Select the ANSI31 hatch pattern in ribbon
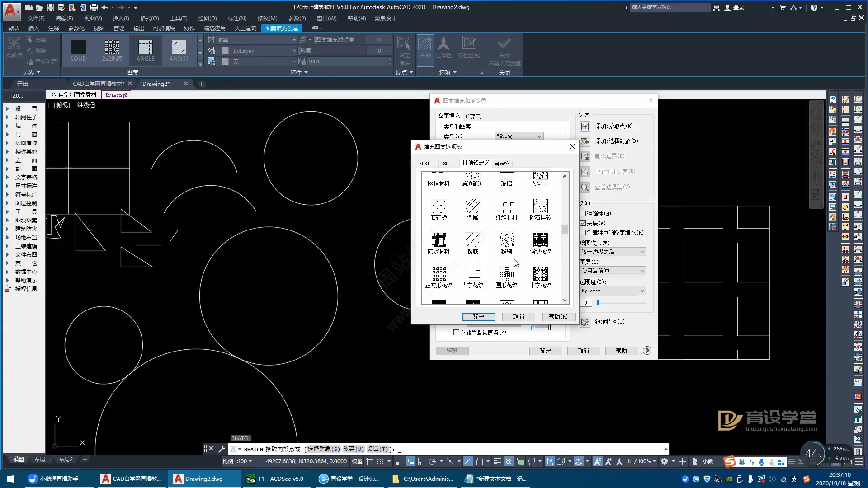Viewport: 868px width, 488px height. click(x=179, y=50)
